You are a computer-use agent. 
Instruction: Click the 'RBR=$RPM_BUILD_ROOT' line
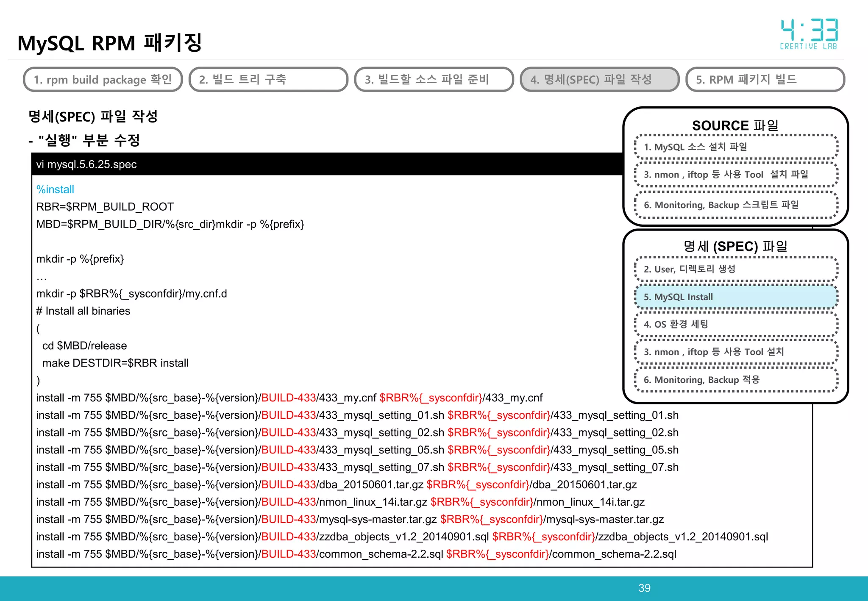[105, 207]
